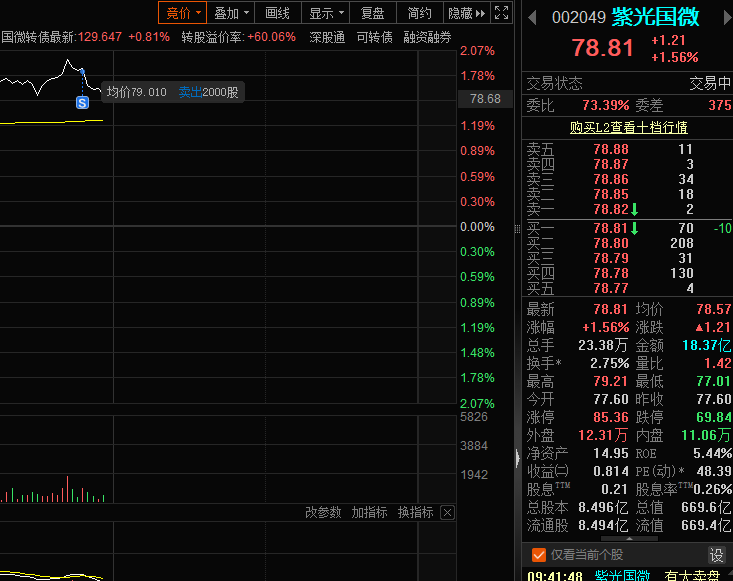Screen dimensions: 733x581
Task: Go to previous stock arrow
Action: 532,18
